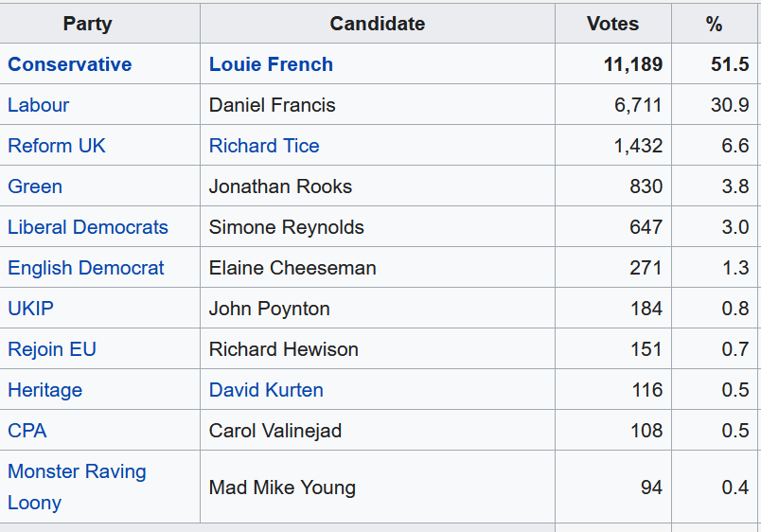
Task: Follow the Heritage party link
Action: point(44,390)
